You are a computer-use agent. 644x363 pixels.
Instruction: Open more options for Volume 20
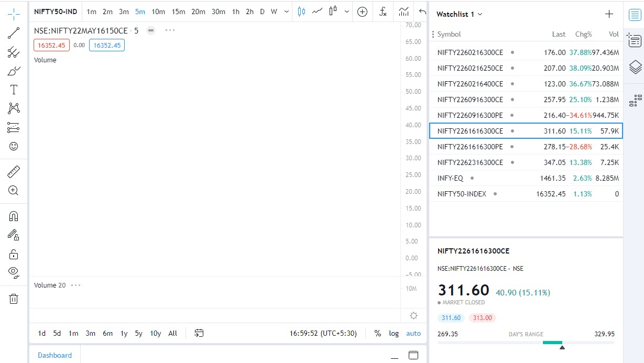pyautogui.click(x=76, y=285)
